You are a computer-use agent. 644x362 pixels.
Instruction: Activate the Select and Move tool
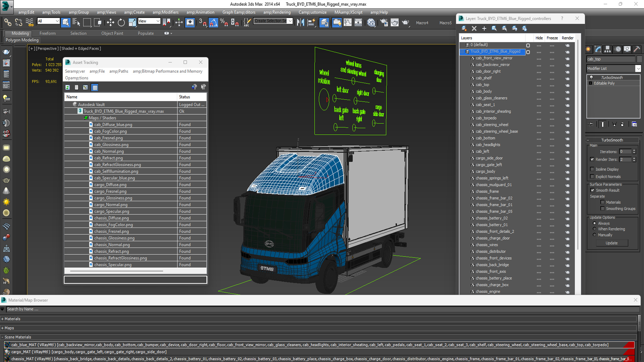click(x=110, y=22)
